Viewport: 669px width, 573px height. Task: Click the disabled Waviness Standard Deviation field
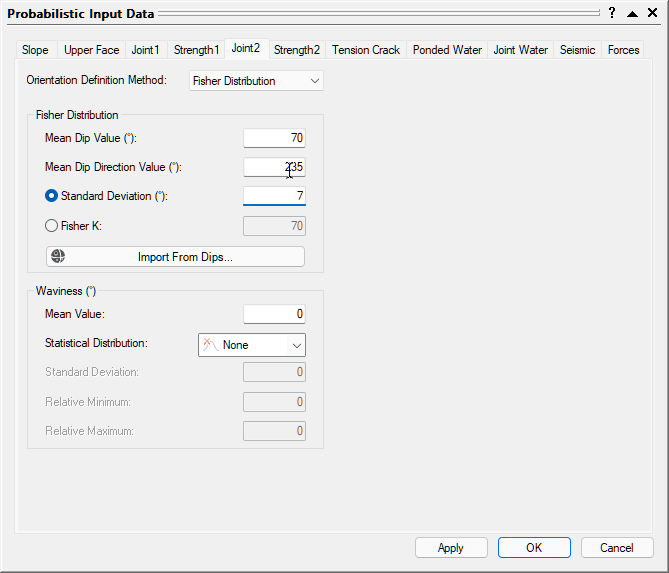click(274, 372)
